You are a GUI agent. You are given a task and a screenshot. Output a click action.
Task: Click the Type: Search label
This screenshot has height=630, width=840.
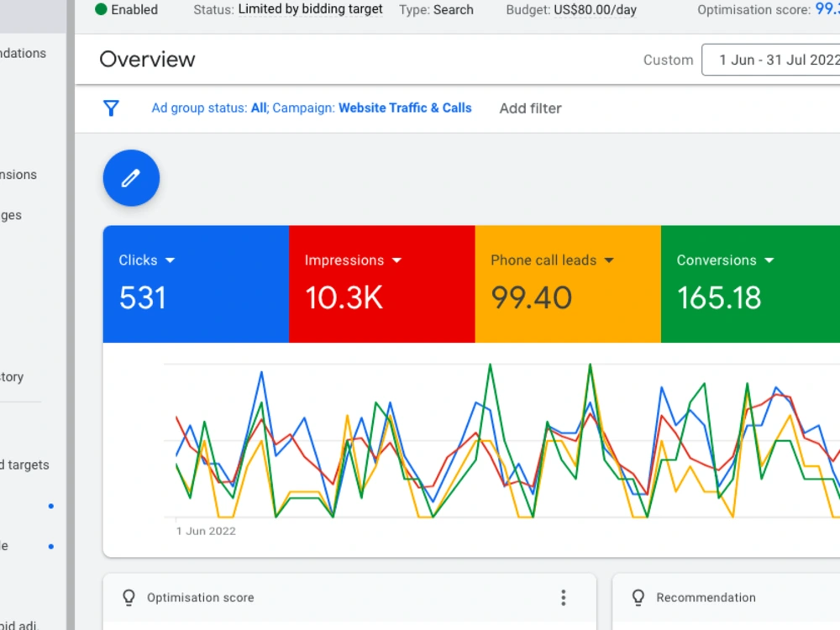[x=436, y=9]
